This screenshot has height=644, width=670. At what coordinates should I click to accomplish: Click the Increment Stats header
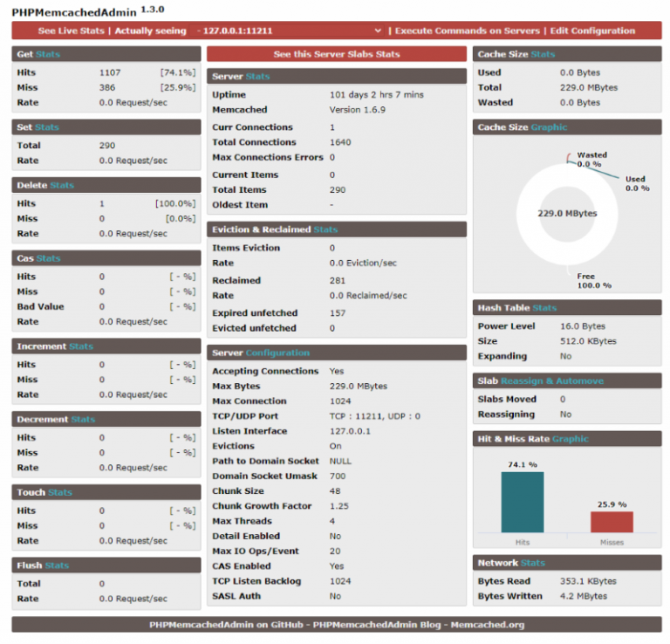[x=106, y=346]
